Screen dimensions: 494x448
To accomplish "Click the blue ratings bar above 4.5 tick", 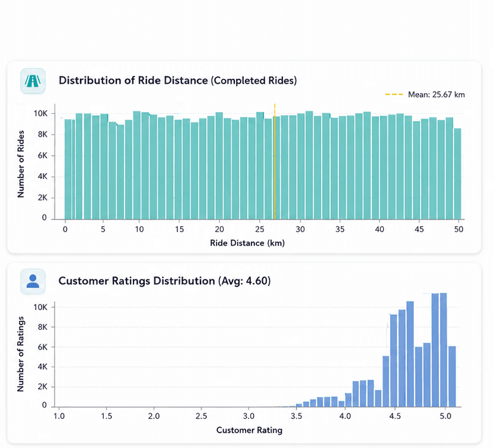I will pos(394,361).
